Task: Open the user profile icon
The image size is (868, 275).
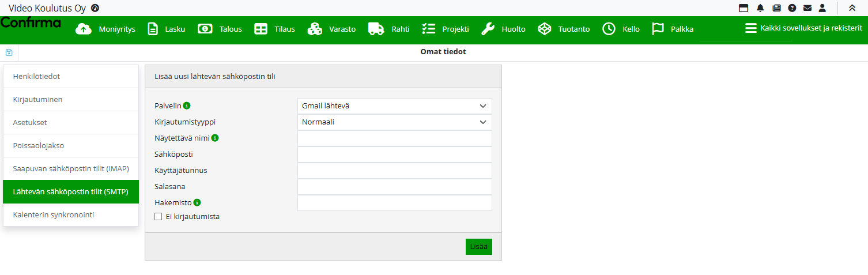Action: [822, 8]
